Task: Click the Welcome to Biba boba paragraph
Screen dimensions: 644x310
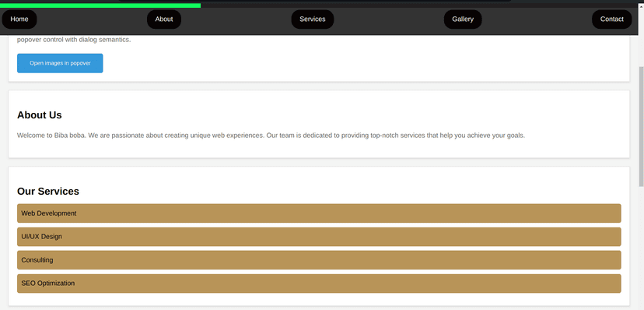Action: [271, 136]
